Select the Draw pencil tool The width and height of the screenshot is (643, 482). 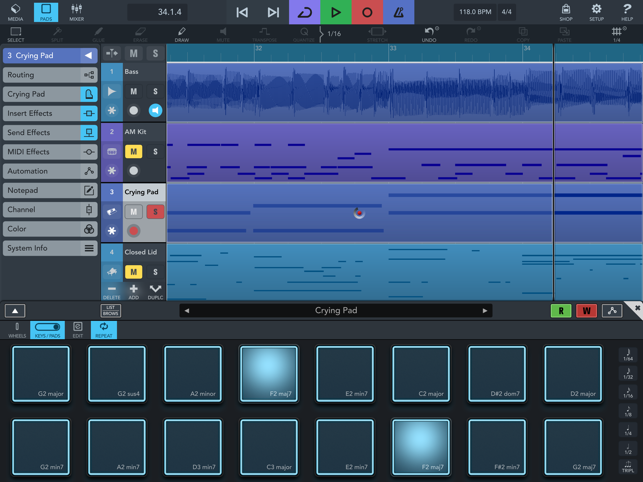[x=181, y=34]
